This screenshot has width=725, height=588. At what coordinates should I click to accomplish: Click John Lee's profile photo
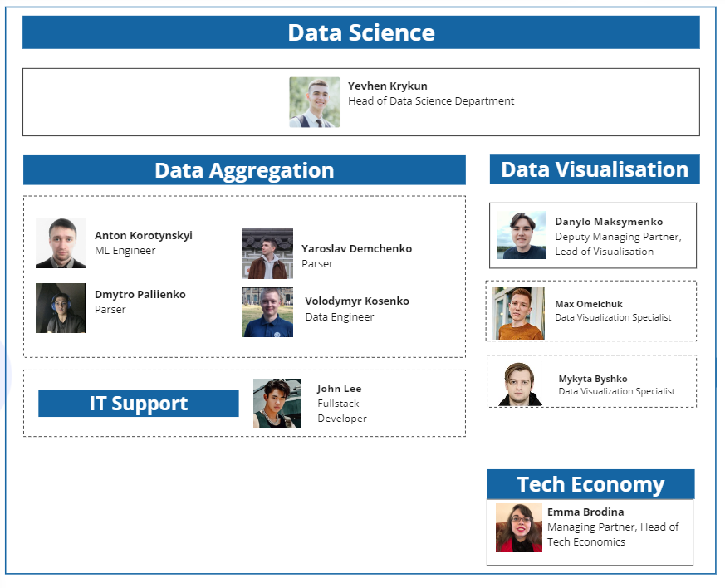pos(277,403)
